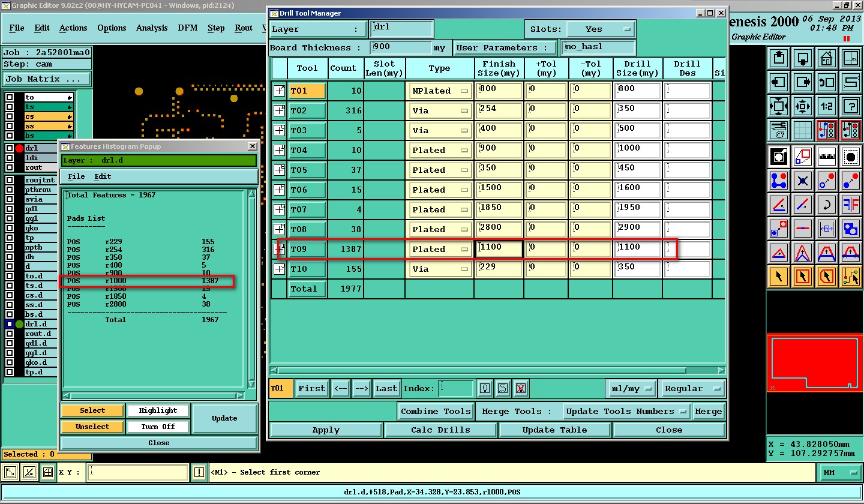The width and height of the screenshot is (864, 504).
Task: Open the Update Tools Numbers dropdown
Action: click(626, 411)
